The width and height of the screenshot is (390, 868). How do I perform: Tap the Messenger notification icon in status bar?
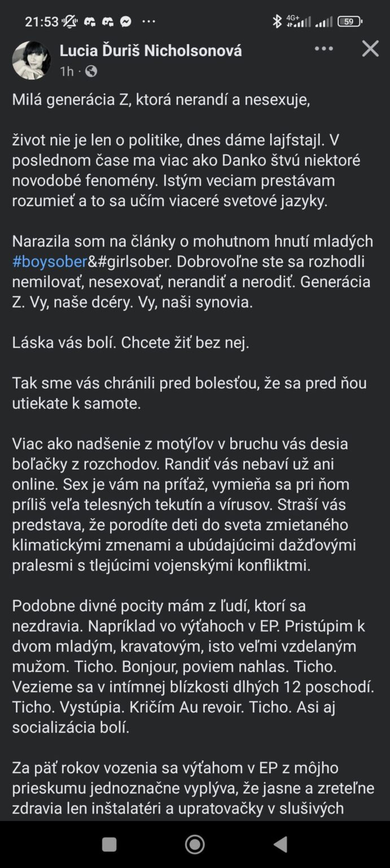pyautogui.click(x=126, y=21)
